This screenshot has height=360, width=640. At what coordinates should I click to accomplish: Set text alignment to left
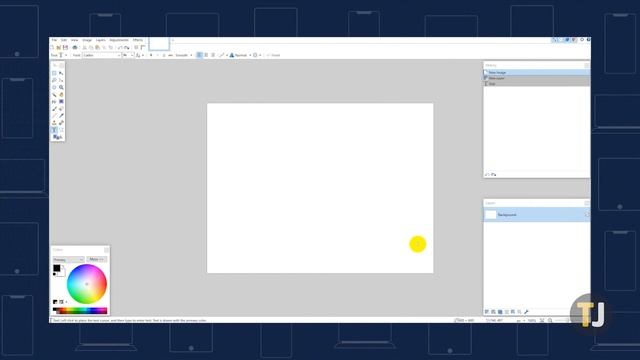(199, 55)
